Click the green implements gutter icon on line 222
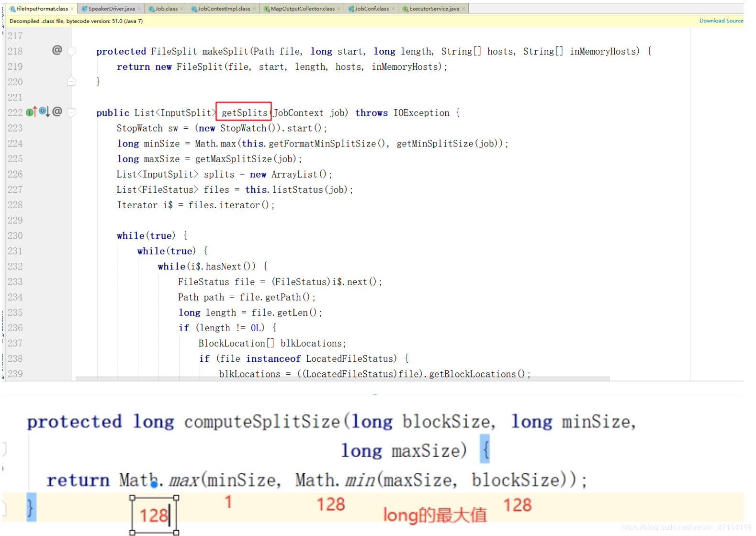The image size is (756, 536). 31,112
